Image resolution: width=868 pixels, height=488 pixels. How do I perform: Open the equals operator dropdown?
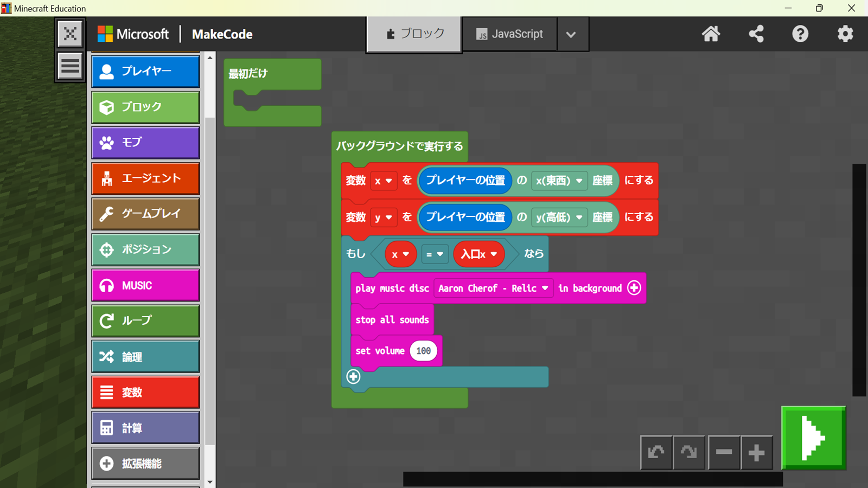pyautogui.click(x=435, y=254)
